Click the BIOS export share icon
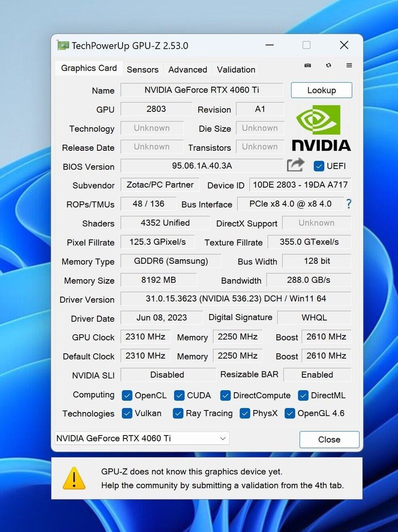The image size is (398, 532). pos(296,165)
